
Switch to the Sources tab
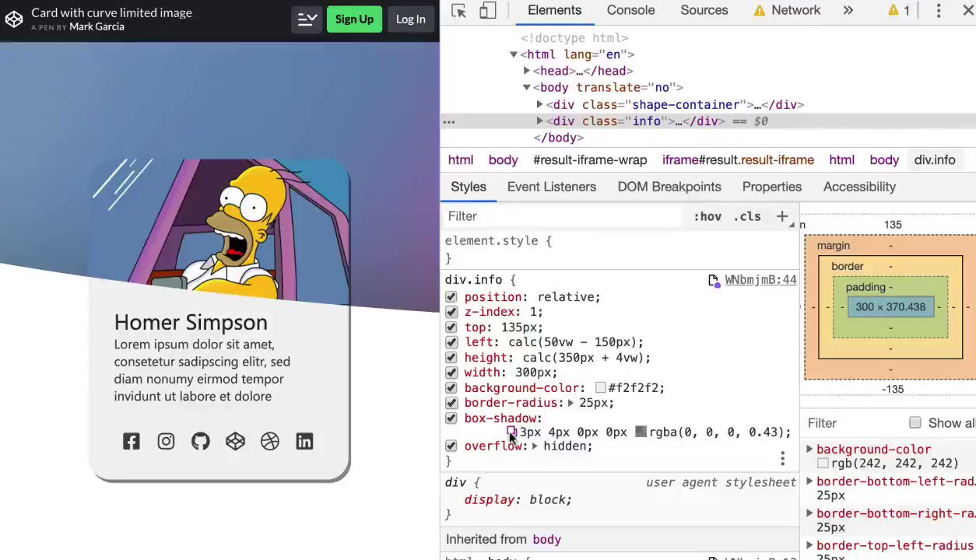click(x=704, y=11)
